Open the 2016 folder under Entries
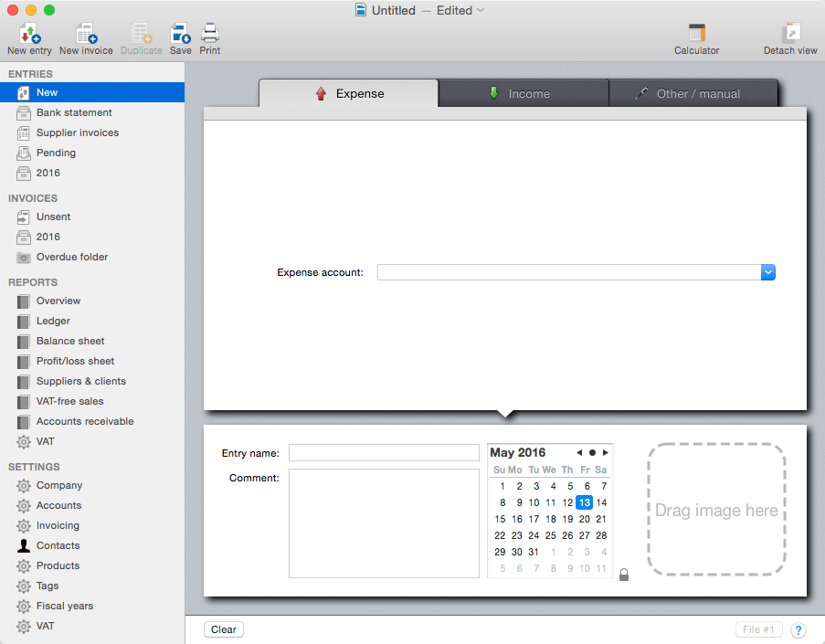 click(92, 173)
